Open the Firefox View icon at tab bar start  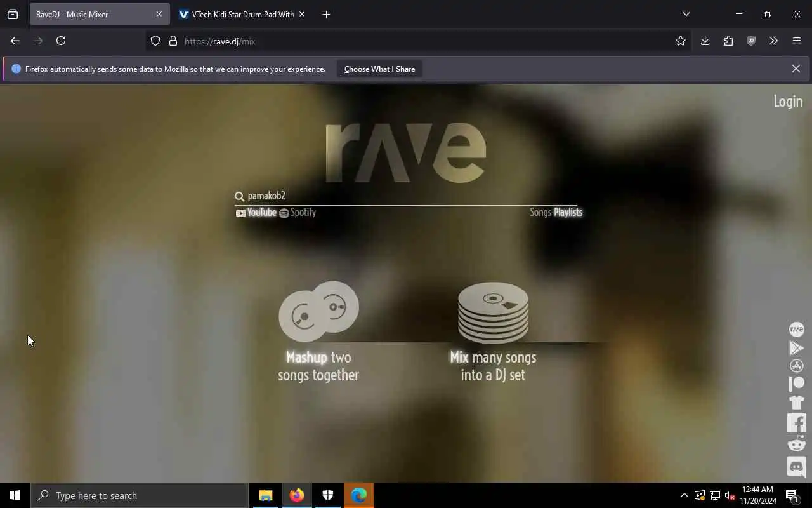(x=13, y=14)
